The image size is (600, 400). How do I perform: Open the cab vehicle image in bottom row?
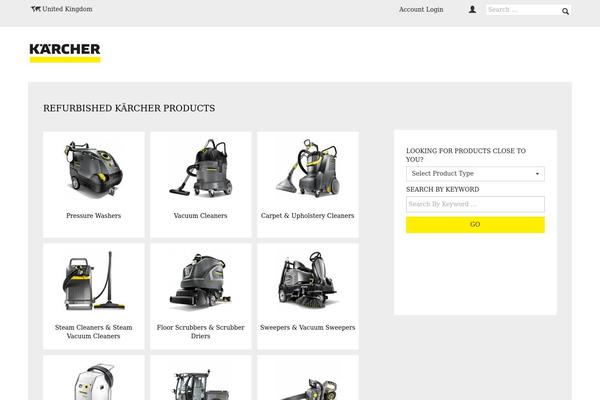(201, 384)
